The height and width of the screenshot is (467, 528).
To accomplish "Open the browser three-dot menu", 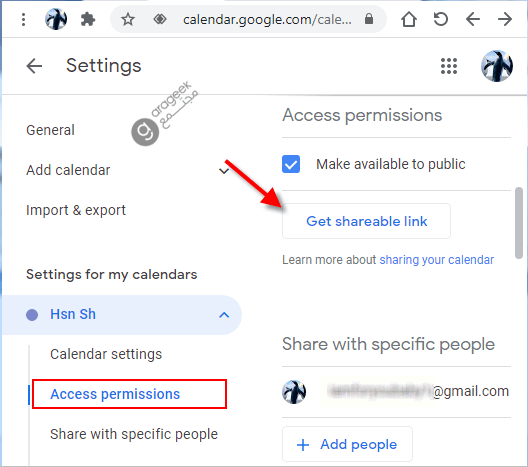I will 23,20.
